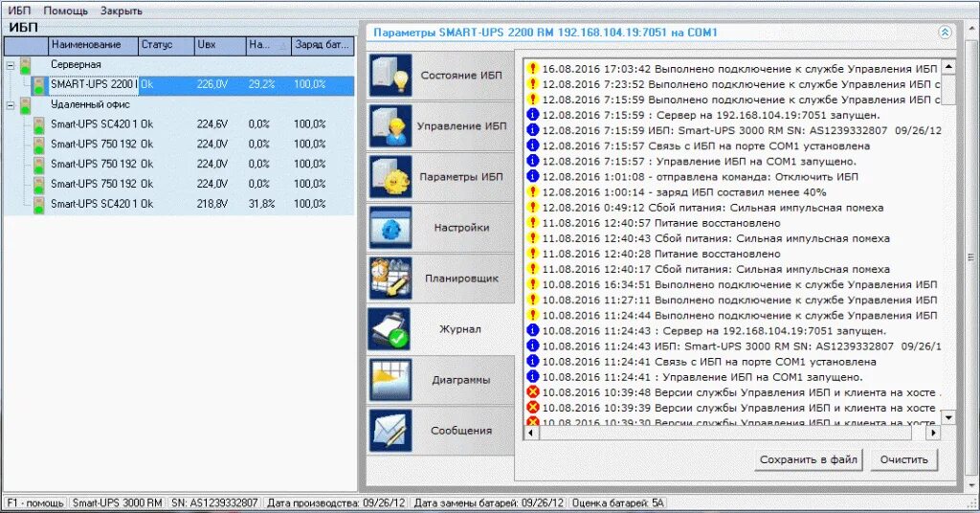
Task: Click error icon of 10.08.2016 10:39:48 entry
Action: 532,392
